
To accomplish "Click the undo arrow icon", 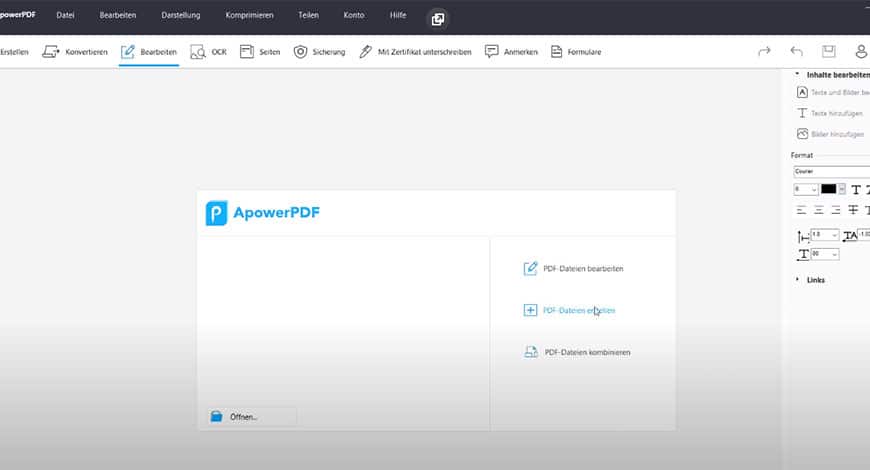I will click(796, 52).
